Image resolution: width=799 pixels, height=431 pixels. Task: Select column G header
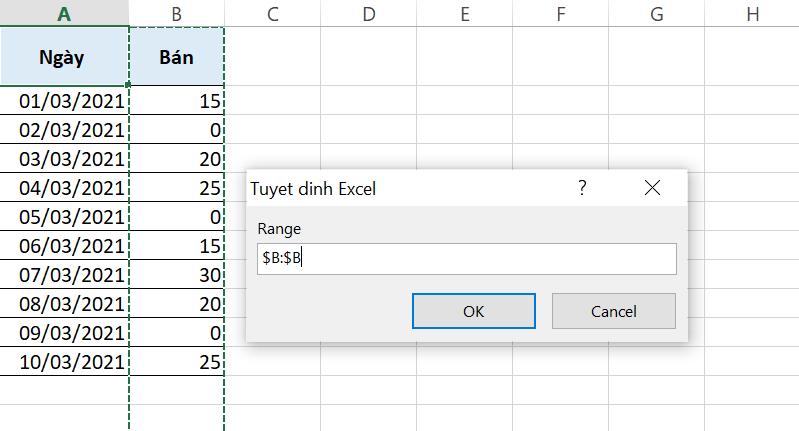pos(656,13)
